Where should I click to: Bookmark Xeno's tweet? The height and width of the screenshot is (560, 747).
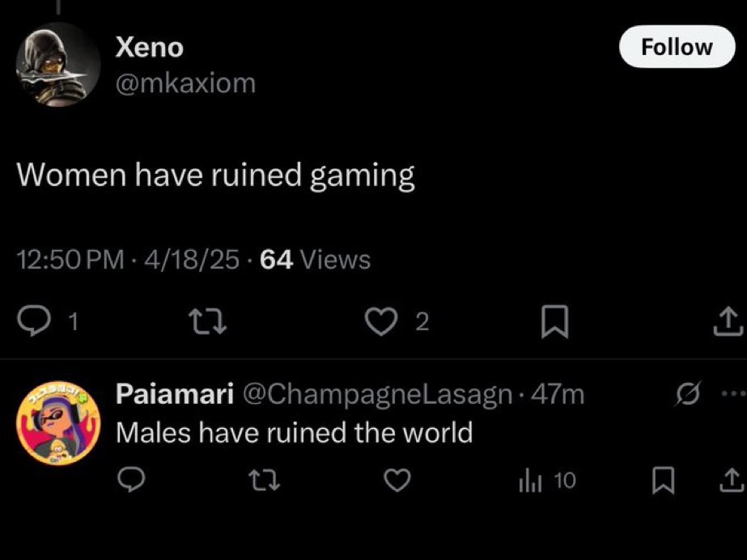point(554,323)
